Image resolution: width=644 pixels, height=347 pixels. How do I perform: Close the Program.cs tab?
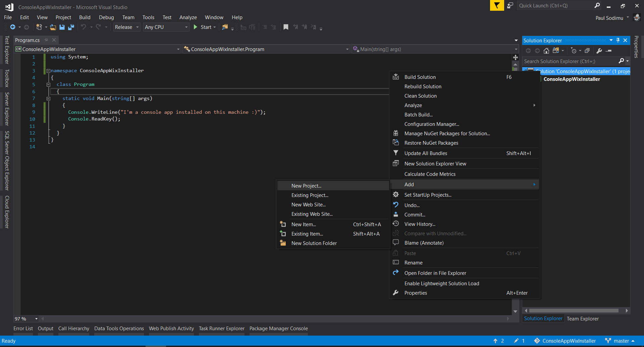point(54,40)
